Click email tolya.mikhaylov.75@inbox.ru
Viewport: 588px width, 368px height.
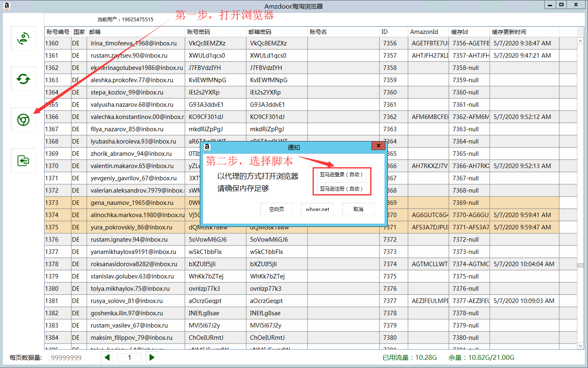pyautogui.click(x=130, y=289)
